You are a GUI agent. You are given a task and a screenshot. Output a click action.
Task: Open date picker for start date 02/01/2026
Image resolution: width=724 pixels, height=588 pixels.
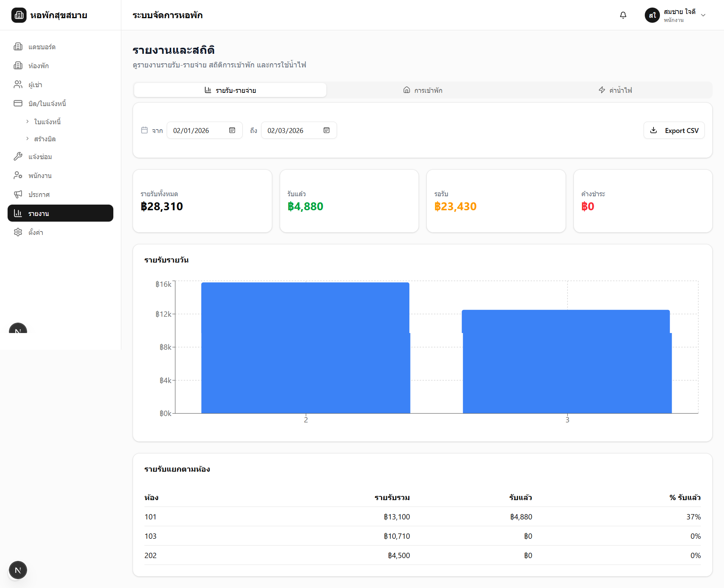(x=232, y=130)
